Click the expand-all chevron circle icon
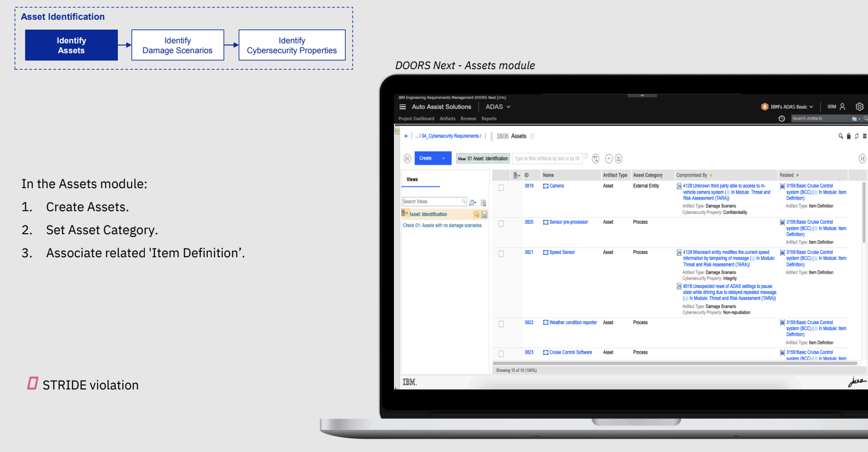 [x=618, y=159]
